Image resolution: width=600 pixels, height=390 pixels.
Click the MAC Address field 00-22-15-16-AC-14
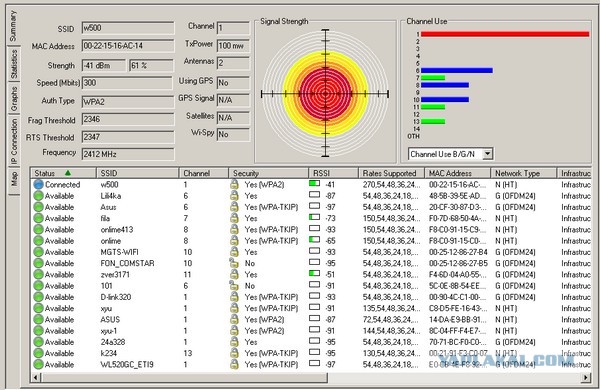pos(128,46)
